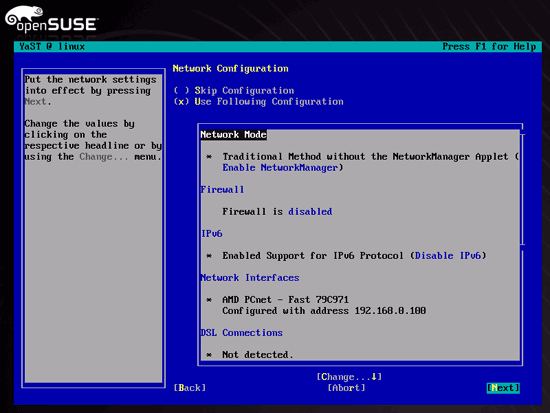Screen dimensions: 550x413
Task: Open the DSL Connections headline
Action: [241, 333]
